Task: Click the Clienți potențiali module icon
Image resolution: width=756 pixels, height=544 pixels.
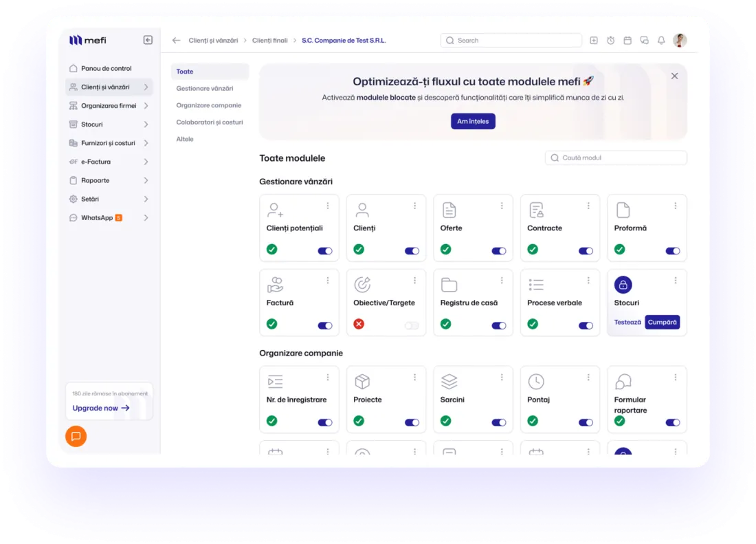Action: tap(276, 210)
